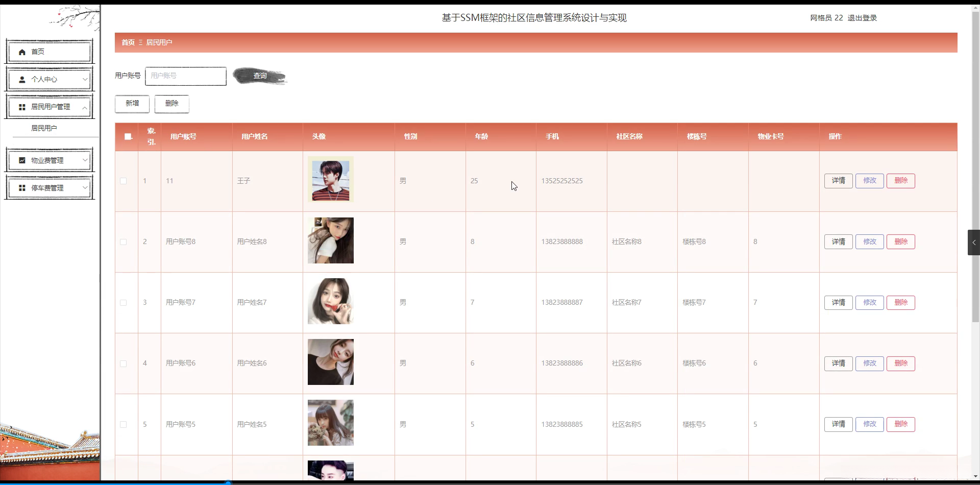Open 详情 for 用户账号8
The width and height of the screenshot is (980, 485).
click(x=838, y=242)
